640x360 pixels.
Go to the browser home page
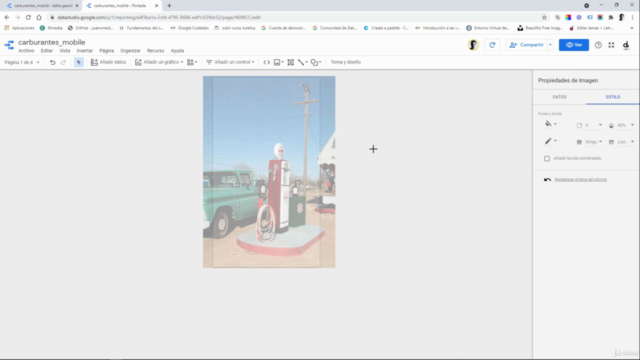coord(39,17)
